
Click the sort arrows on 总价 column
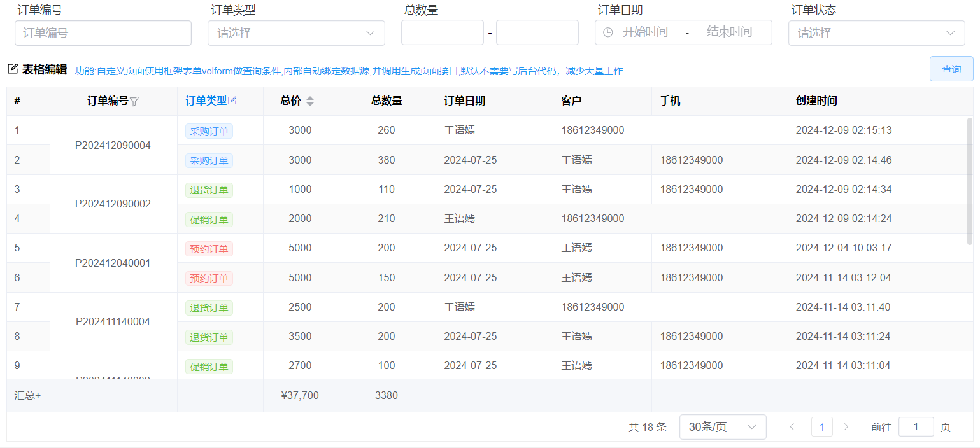click(310, 101)
